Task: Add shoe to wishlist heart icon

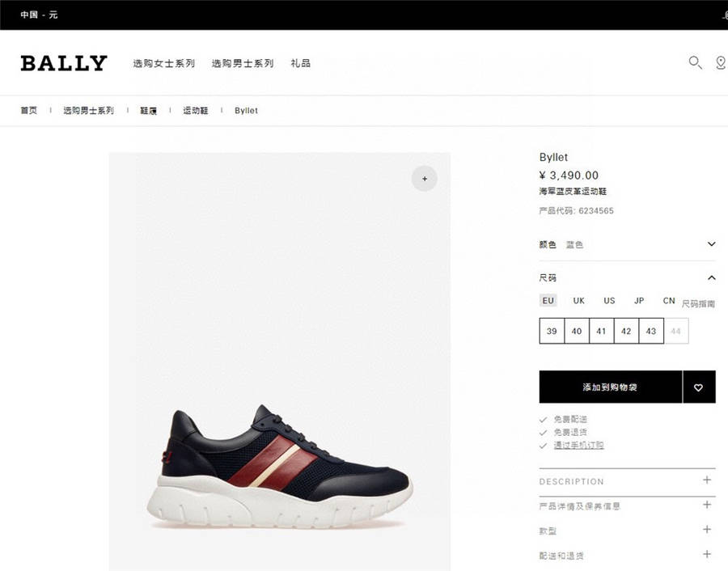Action: 699,387
